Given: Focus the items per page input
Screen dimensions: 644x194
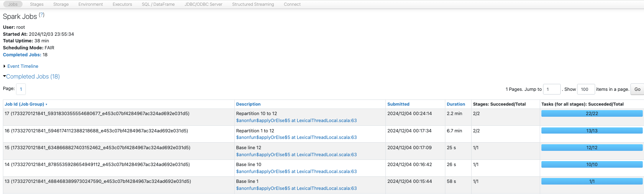Looking at the screenshot, I should coord(586,89).
